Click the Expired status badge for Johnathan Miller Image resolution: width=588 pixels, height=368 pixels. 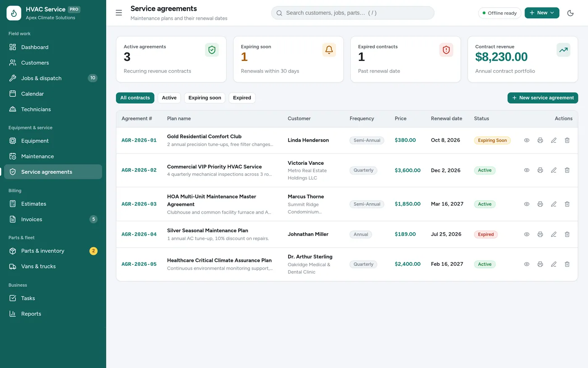(x=486, y=235)
